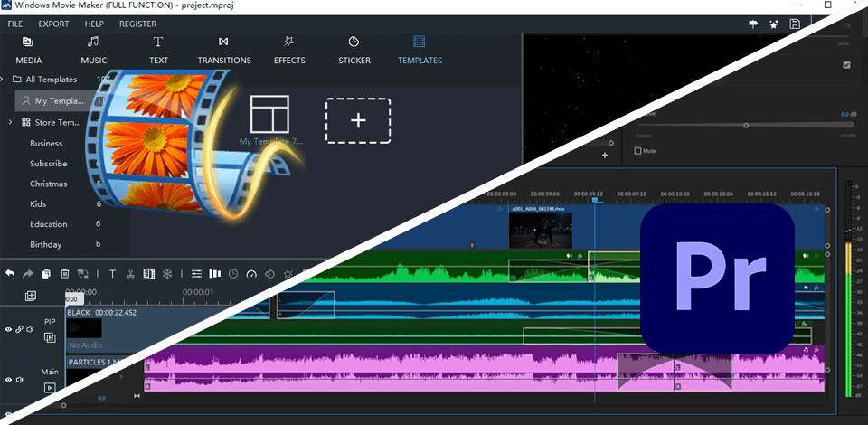Open the REGISTER menu
This screenshot has height=425, width=868.
[137, 24]
